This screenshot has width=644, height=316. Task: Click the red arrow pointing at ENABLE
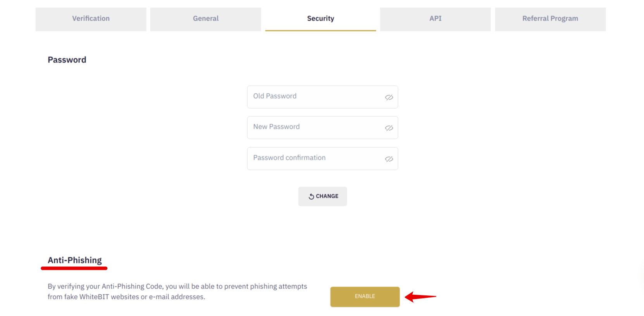point(420,297)
